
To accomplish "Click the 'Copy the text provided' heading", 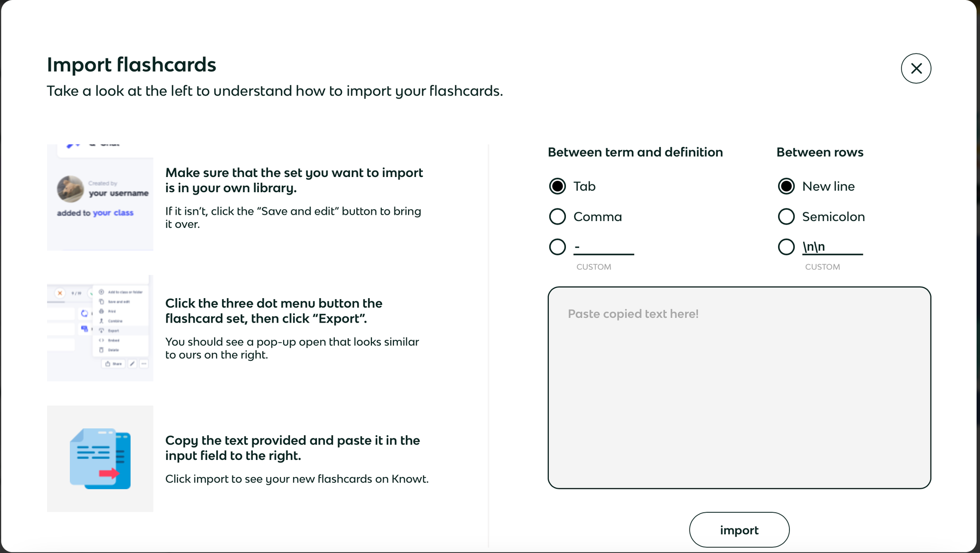I will coord(293,448).
